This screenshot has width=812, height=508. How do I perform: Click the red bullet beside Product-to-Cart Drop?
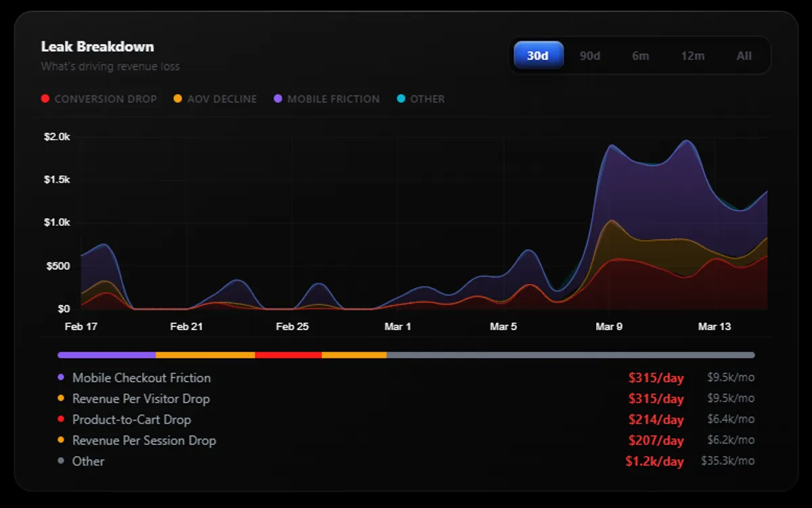point(62,419)
